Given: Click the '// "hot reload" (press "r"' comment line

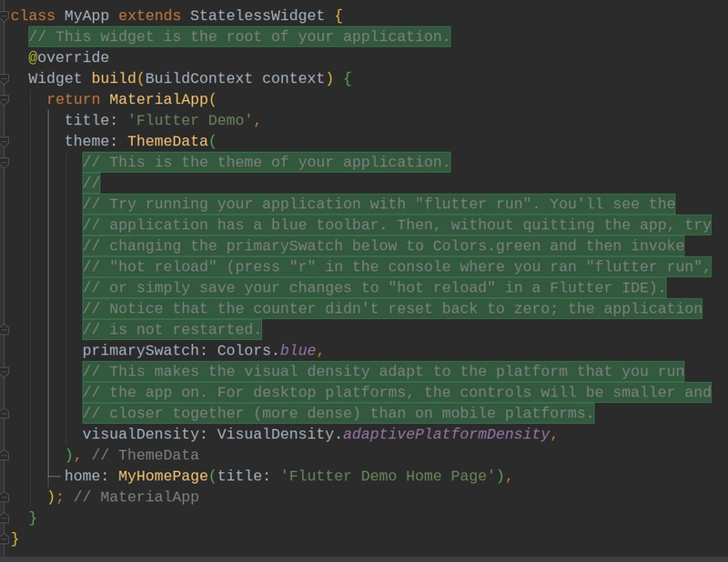Looking at the screenshot, I should click(397, 266).
